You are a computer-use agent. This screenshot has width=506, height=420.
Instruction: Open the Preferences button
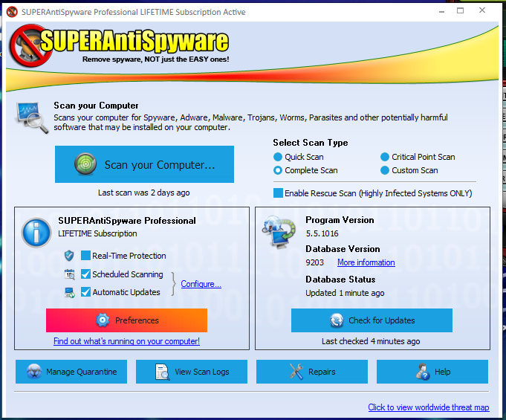126,320
